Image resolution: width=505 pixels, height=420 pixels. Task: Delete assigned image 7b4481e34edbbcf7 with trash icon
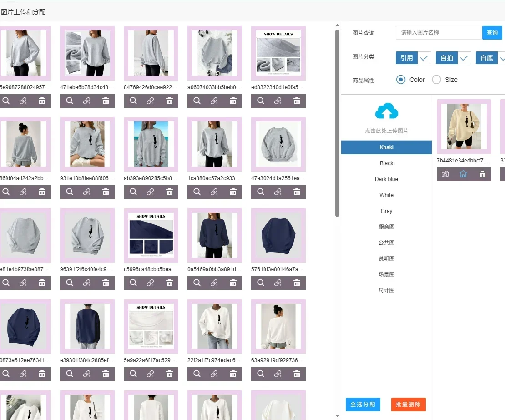pos(482,174)
